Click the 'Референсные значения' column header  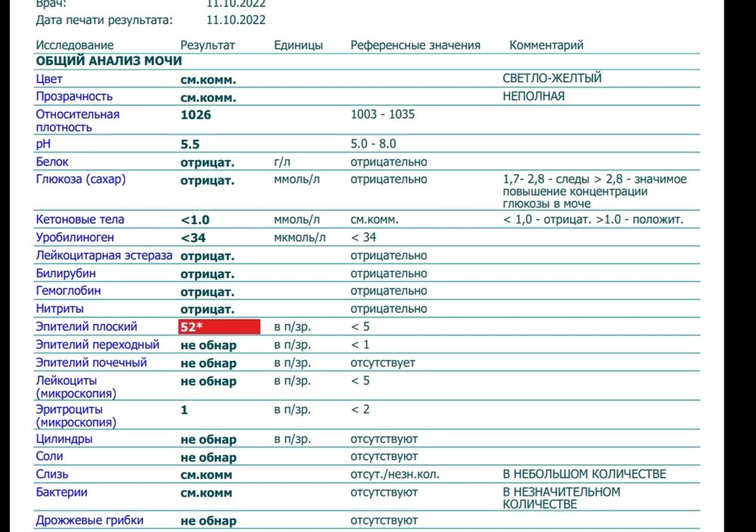[x=416, y=45]
